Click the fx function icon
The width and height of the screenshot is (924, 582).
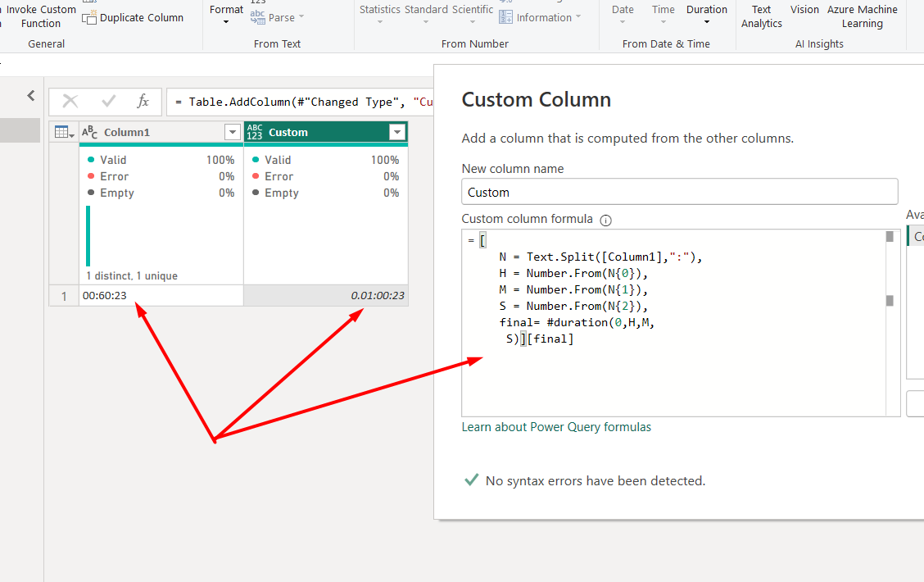(x=143, y=102)
